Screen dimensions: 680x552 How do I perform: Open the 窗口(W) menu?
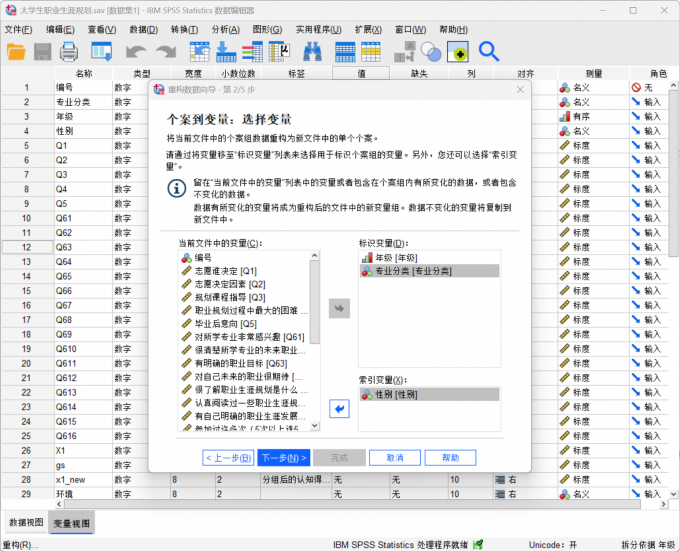tap(410, 29)
